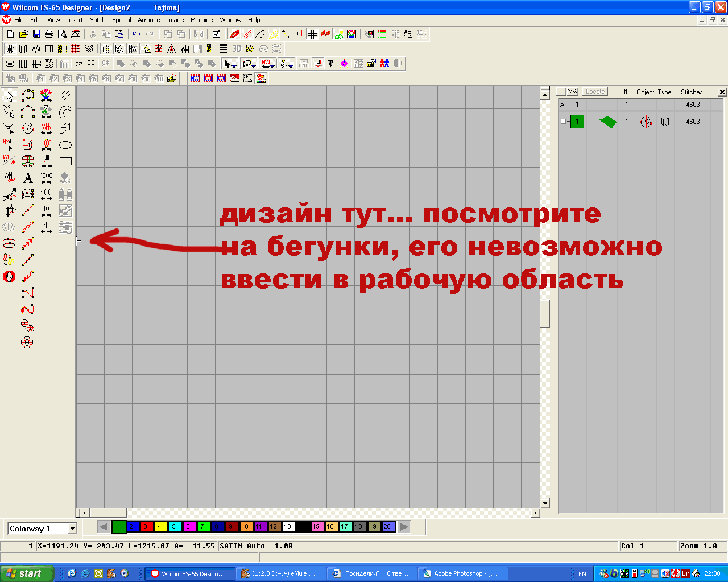This screenshot has height=582, width=728.
Task: Toggle the needle points display button
Action: 273,34
